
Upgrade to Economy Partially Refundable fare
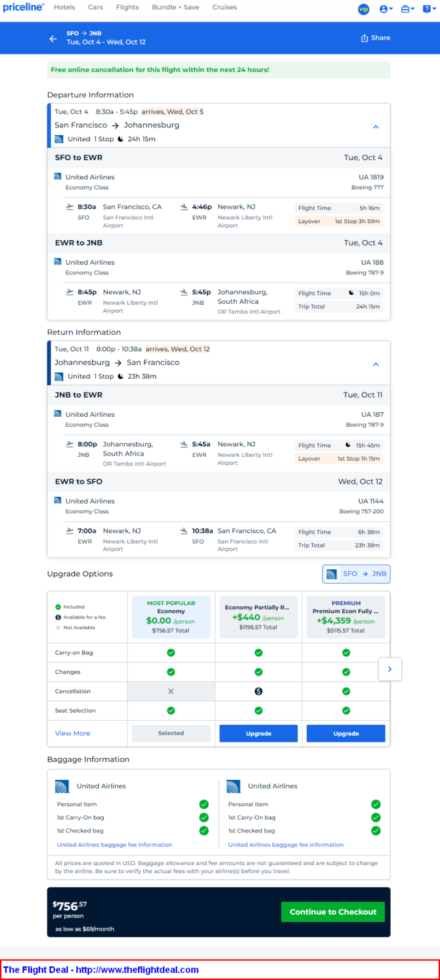258,733
